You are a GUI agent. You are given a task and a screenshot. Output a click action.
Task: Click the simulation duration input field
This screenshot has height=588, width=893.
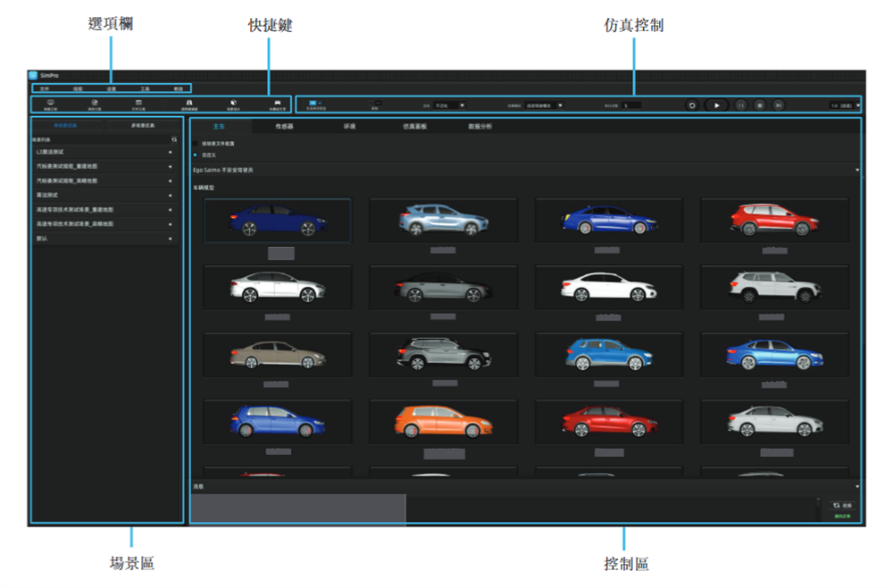click(x=631, y=105)
